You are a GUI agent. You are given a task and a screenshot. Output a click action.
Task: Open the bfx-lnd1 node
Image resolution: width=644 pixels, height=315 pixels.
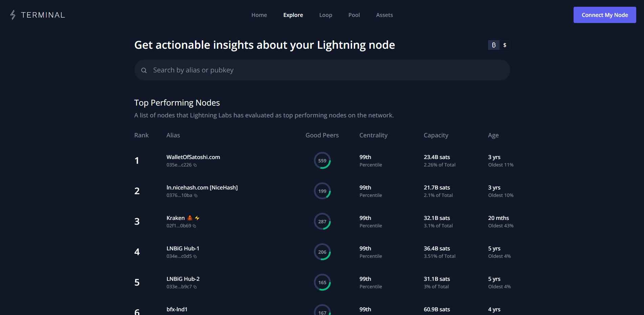coord(177,309)
